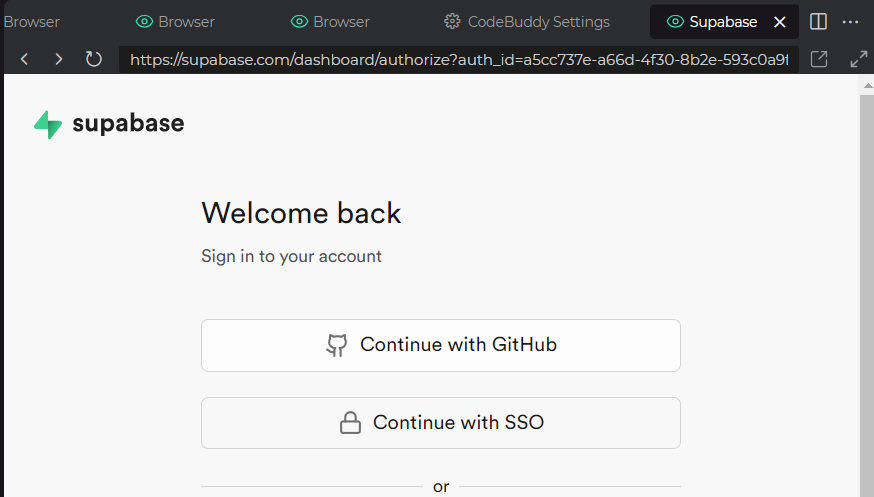This screenshot has height=497, width=874.
Task: Click the padlock icon beside SSO
Action: 350,423
